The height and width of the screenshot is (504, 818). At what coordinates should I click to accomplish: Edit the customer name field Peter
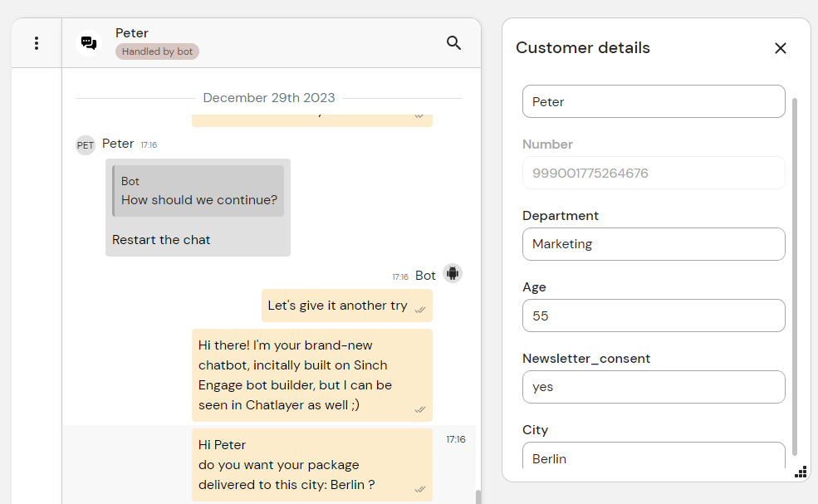coord(653,101)
